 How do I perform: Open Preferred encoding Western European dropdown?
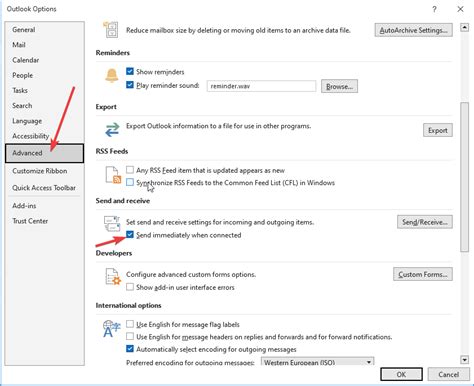coord(317,362)
